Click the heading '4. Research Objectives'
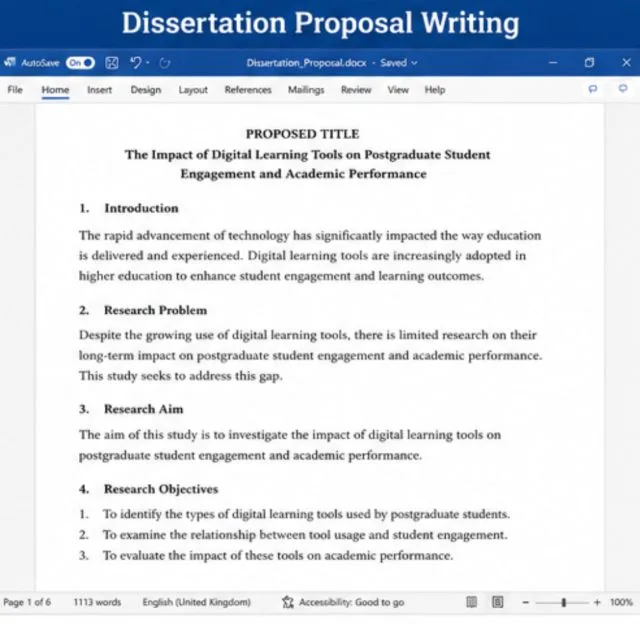 click(149, 489)
